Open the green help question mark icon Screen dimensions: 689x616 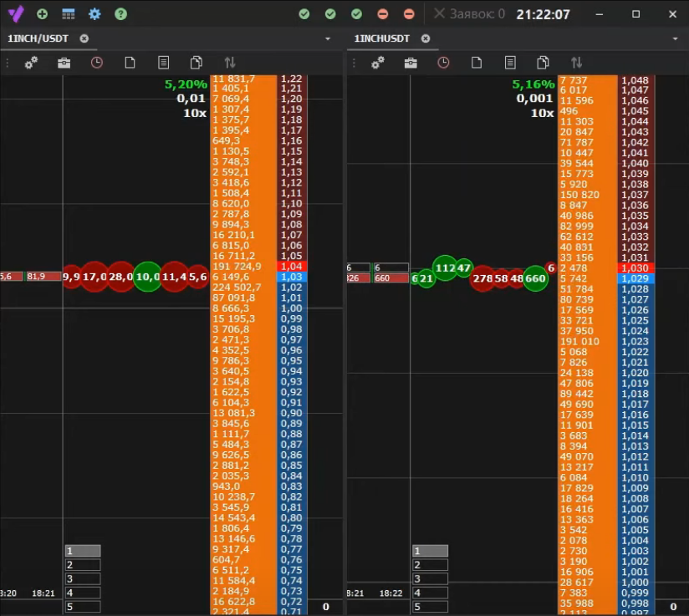(x=120, y=14)
